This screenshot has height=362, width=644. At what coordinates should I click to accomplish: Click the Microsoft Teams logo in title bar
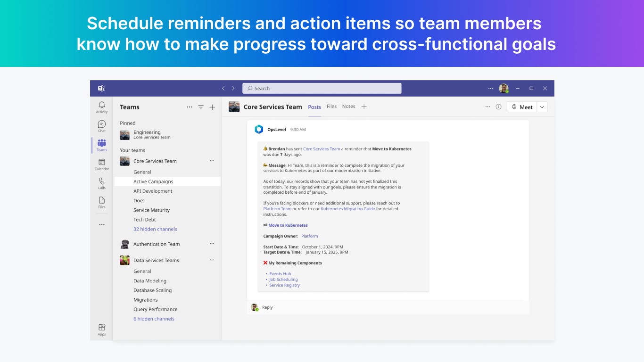101,88
